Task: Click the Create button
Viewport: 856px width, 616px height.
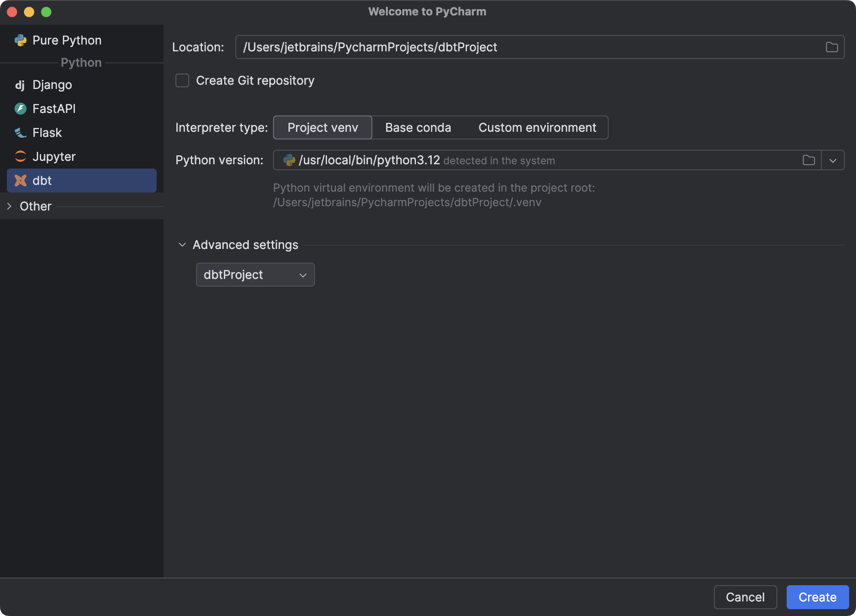Action: pos(817,597)
